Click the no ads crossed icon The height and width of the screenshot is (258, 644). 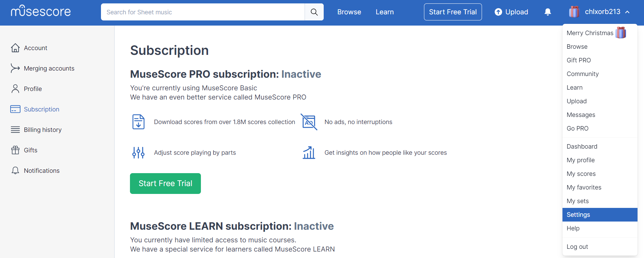coord(309,122)
